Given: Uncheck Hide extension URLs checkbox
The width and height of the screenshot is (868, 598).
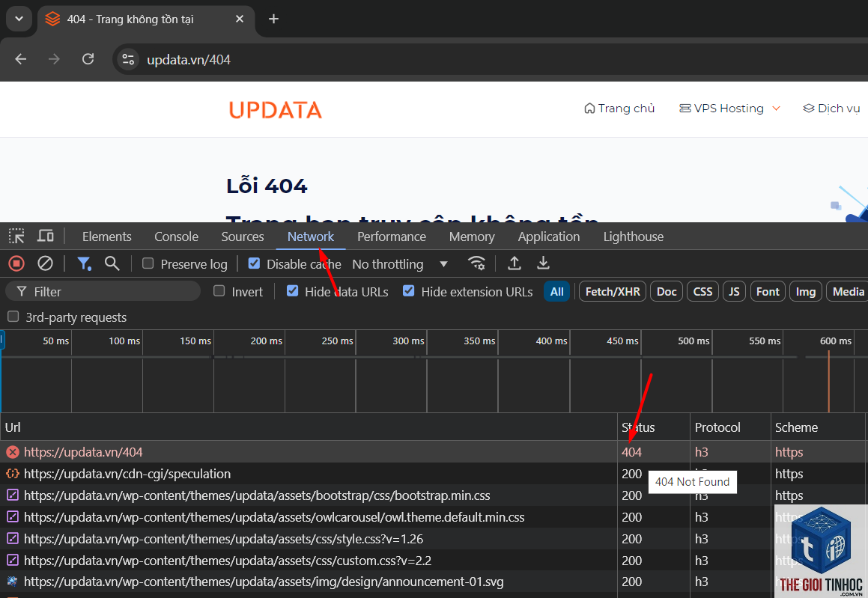Looking at the screenshot, I should (x=408, y=291).
